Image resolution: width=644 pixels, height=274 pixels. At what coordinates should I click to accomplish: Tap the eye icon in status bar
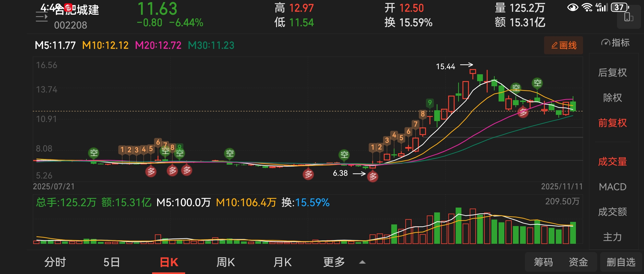(x=572, y=7)
